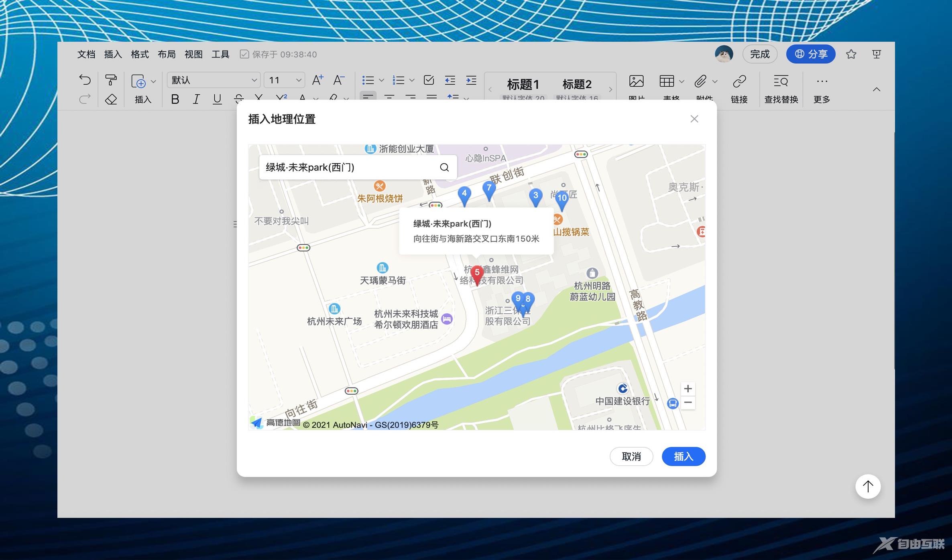The image size is (952, 560).
Task: Click the presentation mode icon
Action: pos(877,54)
